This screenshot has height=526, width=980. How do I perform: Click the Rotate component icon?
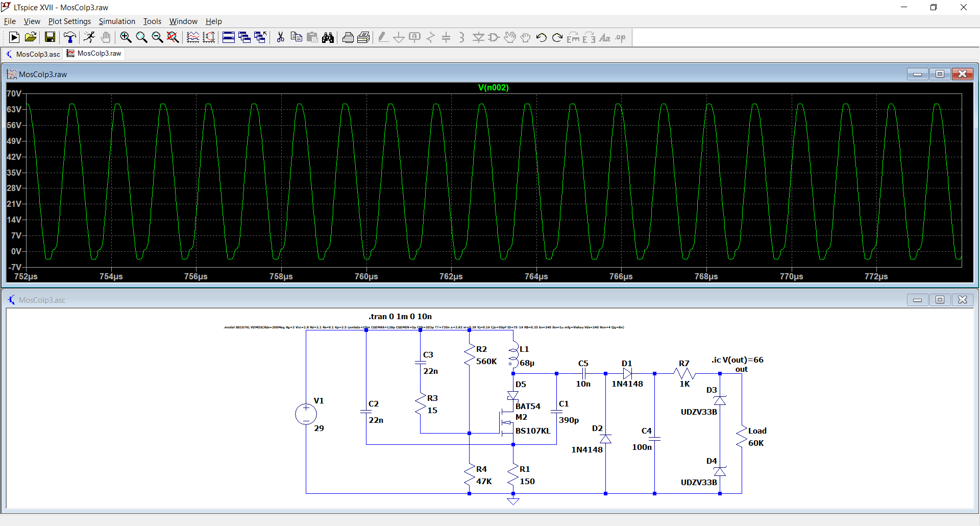point(573,37)
